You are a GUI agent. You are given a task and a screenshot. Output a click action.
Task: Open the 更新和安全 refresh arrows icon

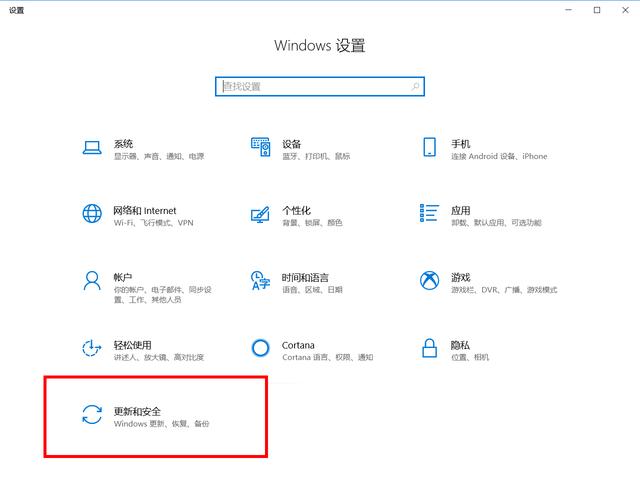[x=92, y=414]
